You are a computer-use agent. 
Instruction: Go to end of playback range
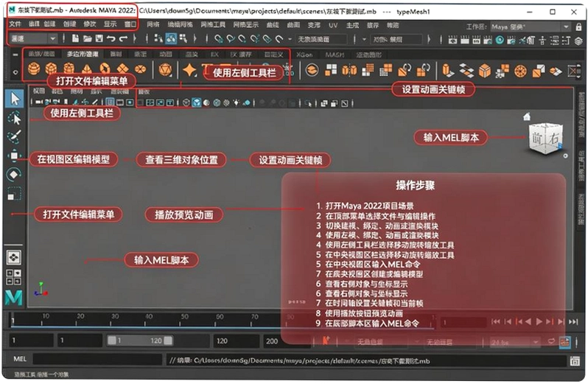point(573,321)
